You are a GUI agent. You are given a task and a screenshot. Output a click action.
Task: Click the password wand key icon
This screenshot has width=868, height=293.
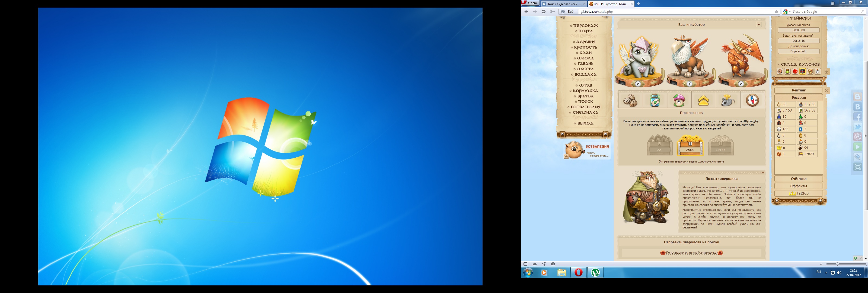[x=552, y=11]
